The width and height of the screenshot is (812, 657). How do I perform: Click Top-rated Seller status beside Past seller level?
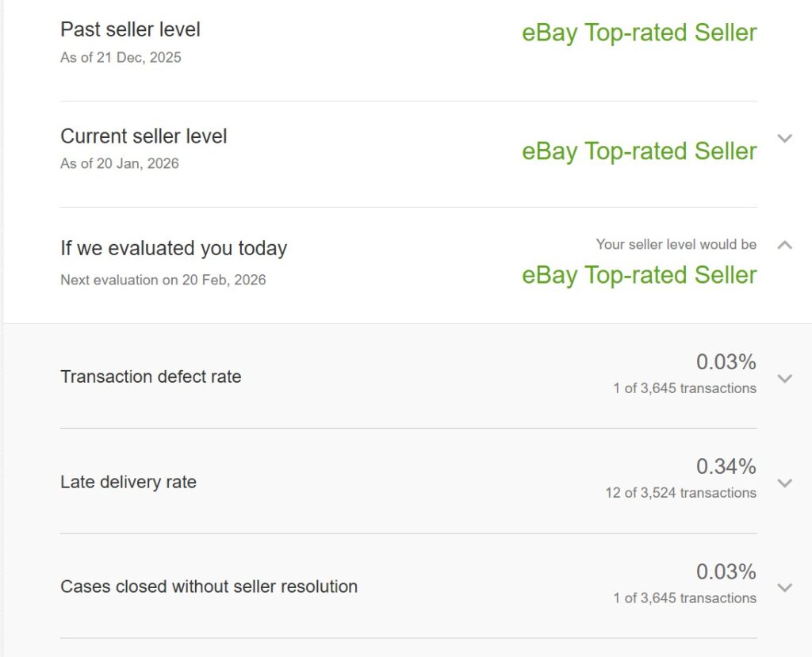point(639,32)
